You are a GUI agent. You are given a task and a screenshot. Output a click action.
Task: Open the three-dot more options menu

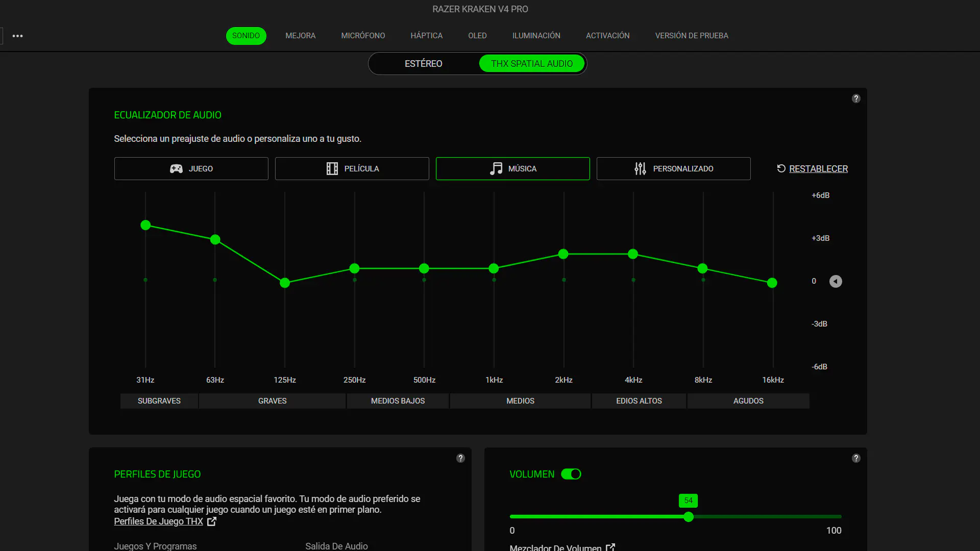[x=17, y=36]
